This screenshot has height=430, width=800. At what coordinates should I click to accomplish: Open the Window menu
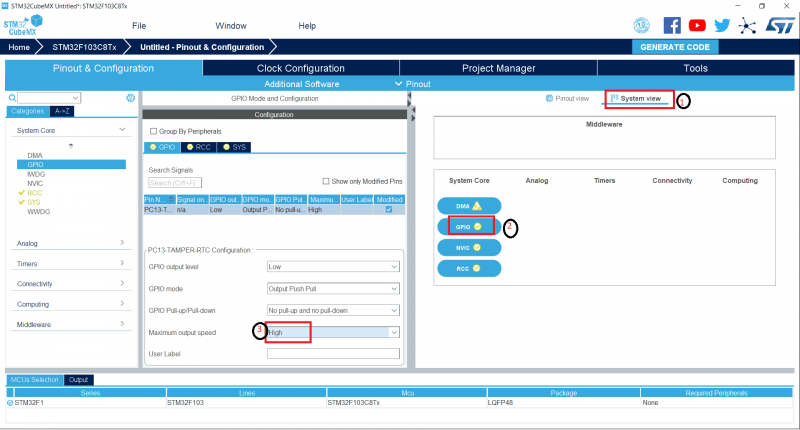click(231, 25)
